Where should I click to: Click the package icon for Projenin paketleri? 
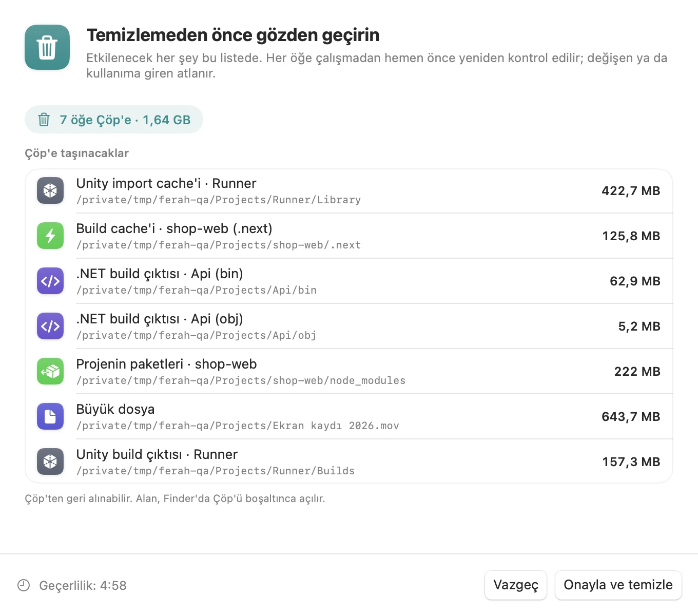(50, 371)
